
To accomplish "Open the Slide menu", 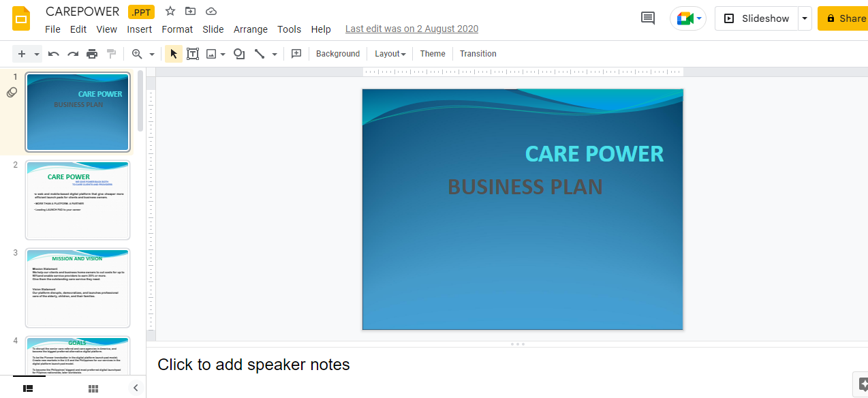I will coord(213,29).
